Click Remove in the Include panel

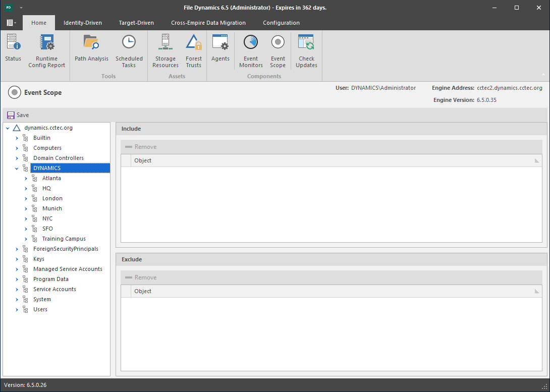[141, 147]
